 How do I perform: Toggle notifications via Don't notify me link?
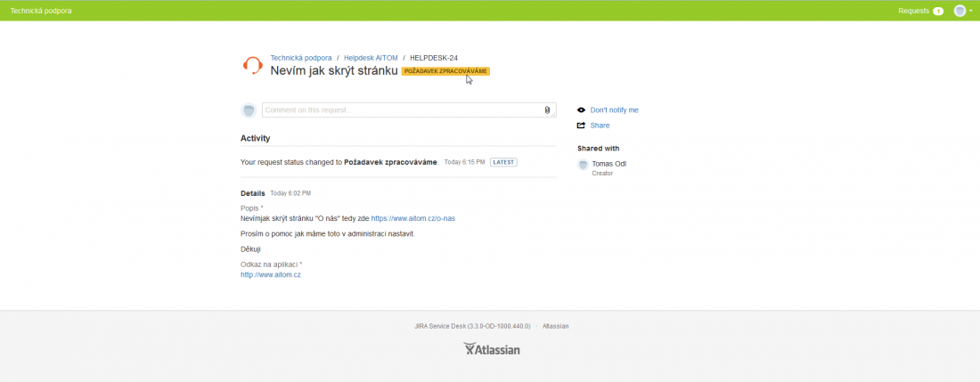coord(614,110)
